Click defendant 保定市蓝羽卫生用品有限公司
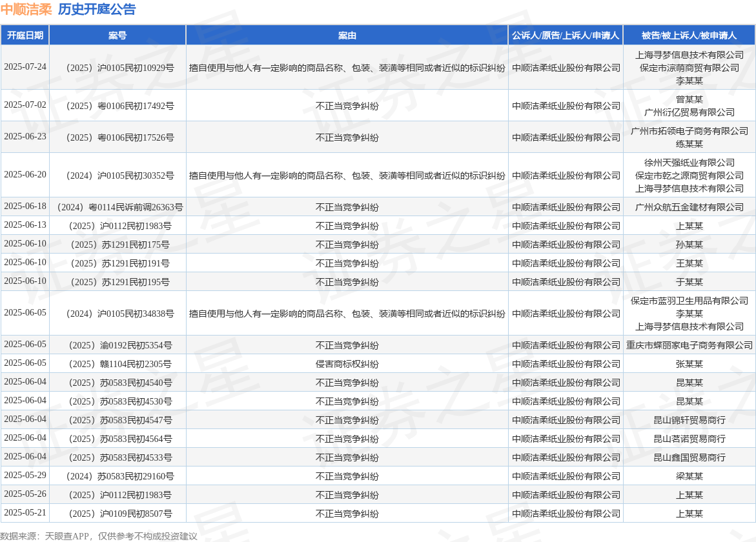The width and height of the screenshot is (756, 542). (690, 301)
